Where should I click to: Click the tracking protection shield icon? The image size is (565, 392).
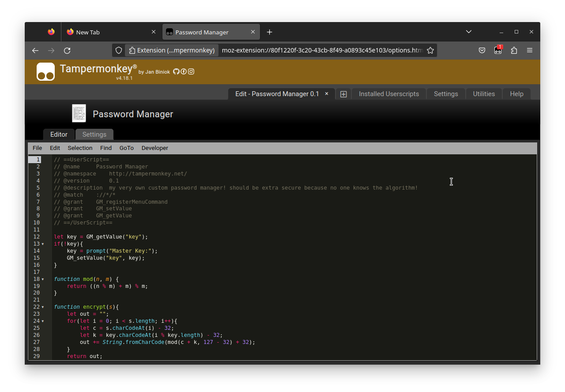(x=118, y=50)
